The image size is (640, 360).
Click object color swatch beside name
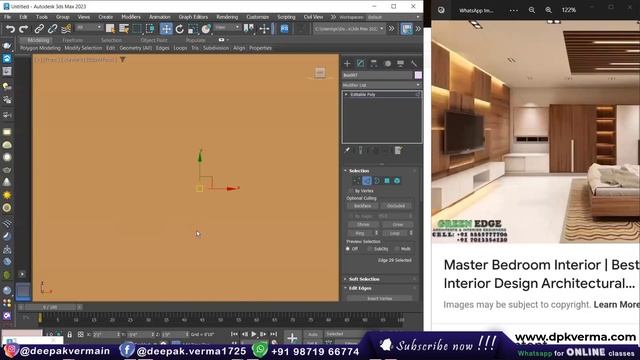point(418,75)
